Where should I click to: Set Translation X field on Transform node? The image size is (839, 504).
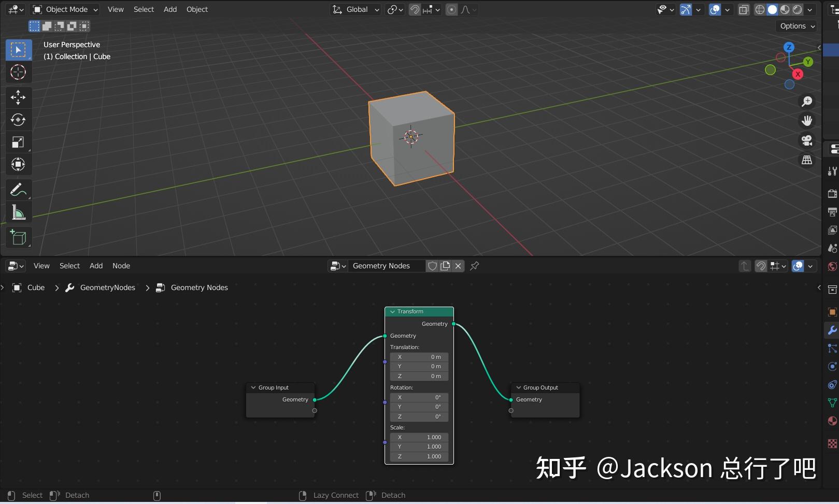[419, 357]
